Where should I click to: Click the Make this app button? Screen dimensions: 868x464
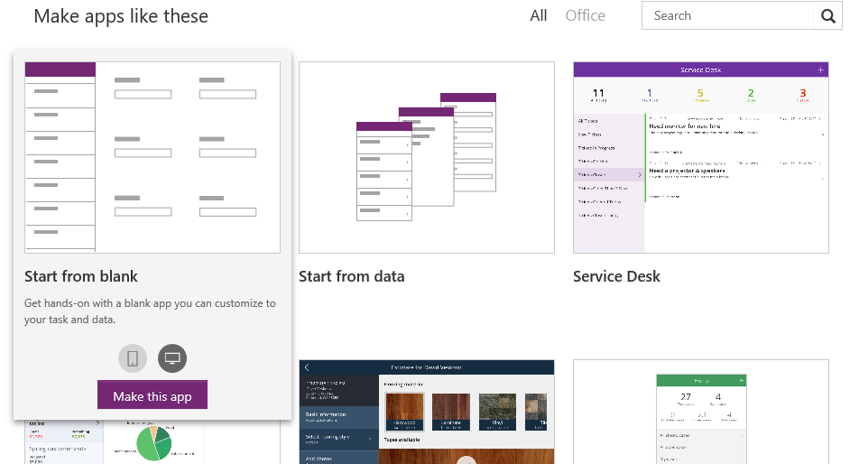pos(152,395)
